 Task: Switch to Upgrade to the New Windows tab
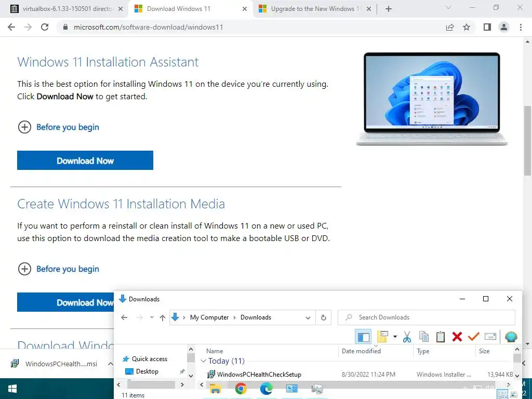click(x=314, y=9)
